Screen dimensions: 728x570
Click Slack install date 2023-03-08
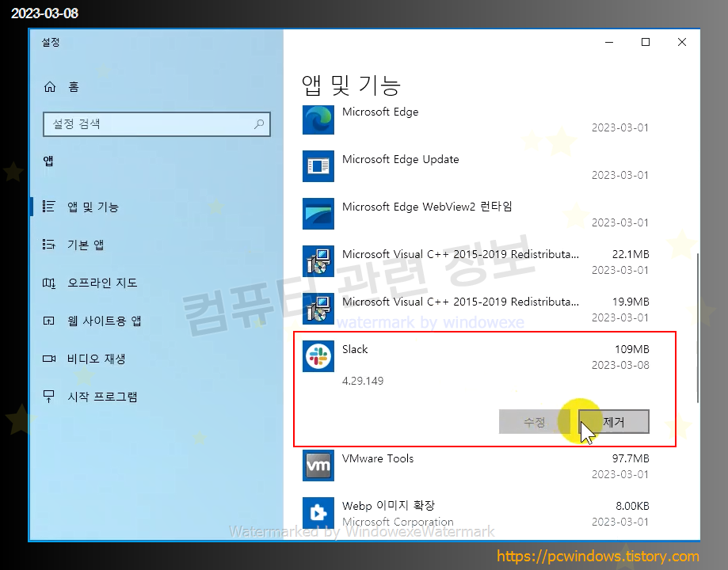click(620, 365)
